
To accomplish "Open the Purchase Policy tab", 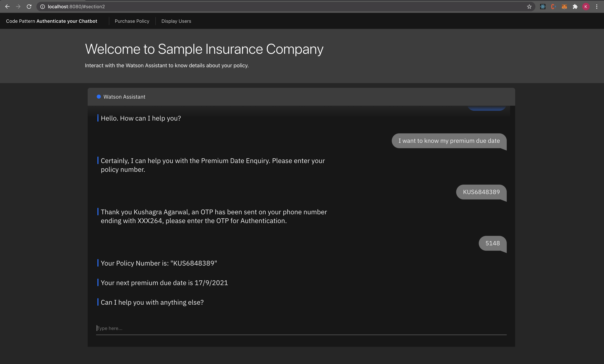I will (132, 21).
